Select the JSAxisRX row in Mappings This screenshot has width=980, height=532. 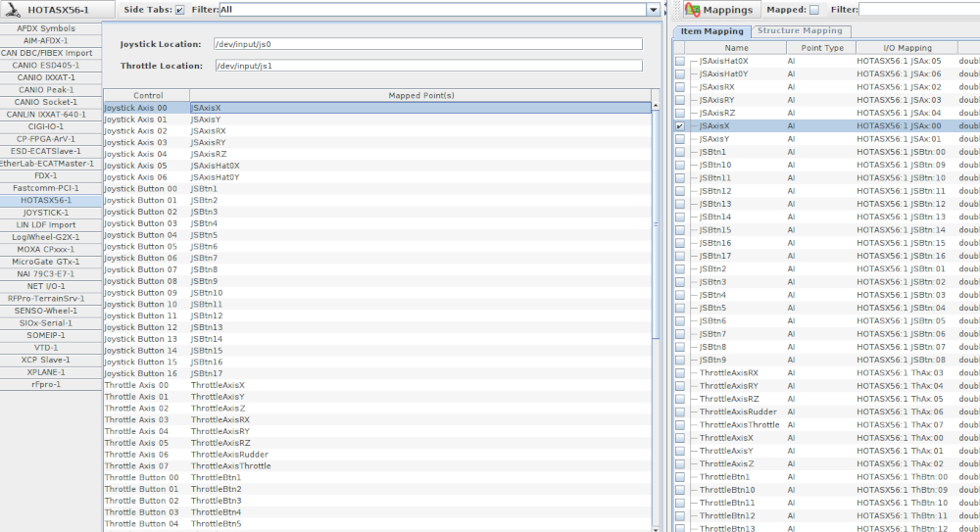point(826,87)
